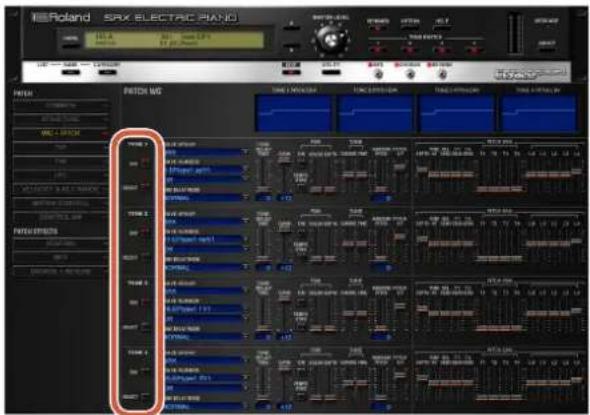This screenshot has width=590, height=415.
Task: Open the Routing page under Patch Effects
Action: [60, 243]
